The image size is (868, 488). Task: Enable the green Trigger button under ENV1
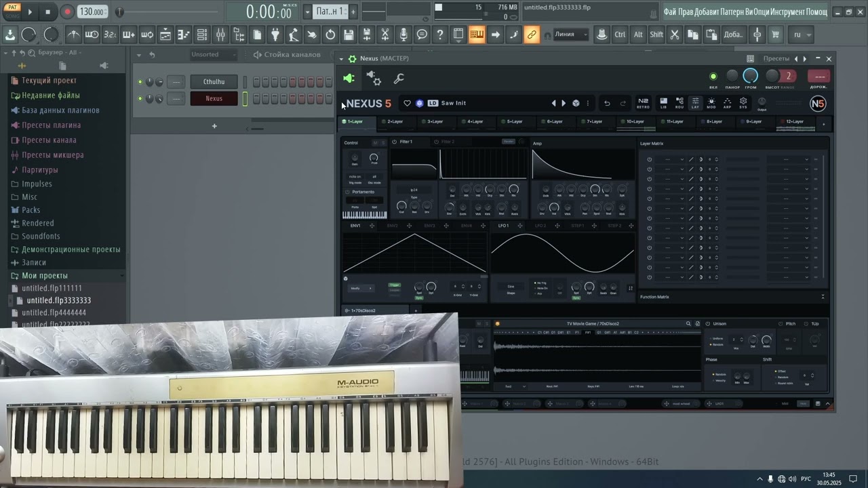(x=394, y=285)
